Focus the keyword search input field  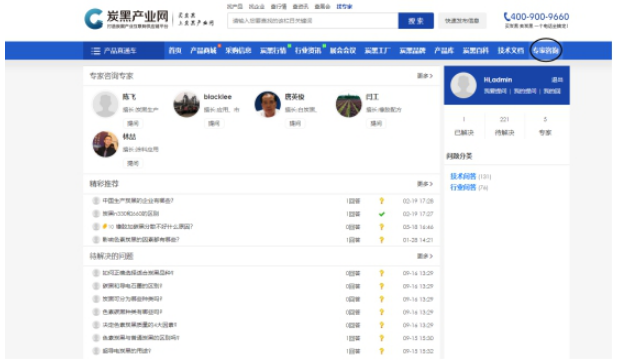pos(312,21)
